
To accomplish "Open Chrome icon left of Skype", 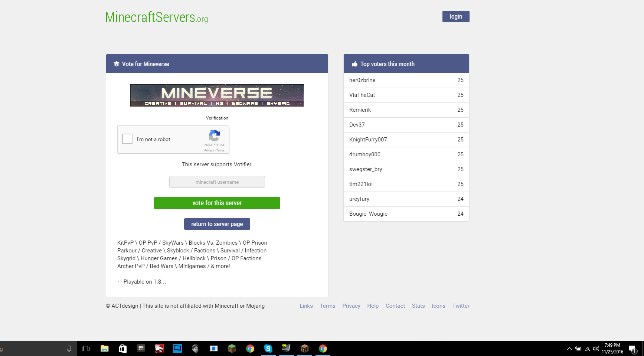I will click(250, 349).
